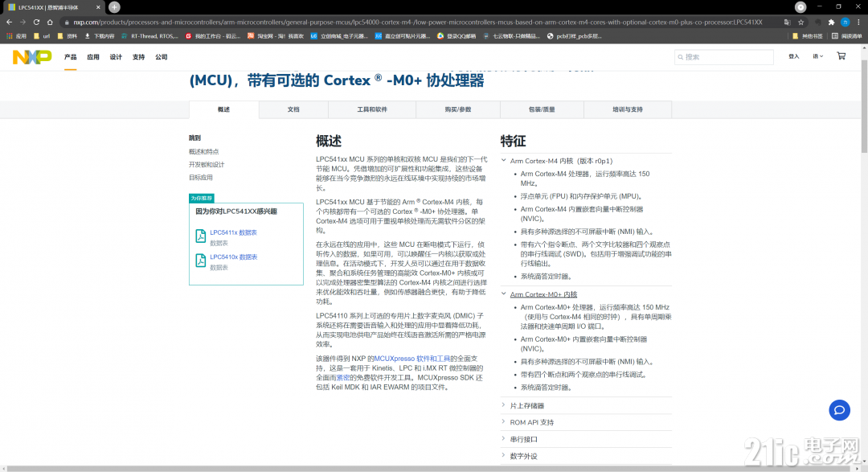The width and height of the screenshot is (868, 472).
Task: Open the 资料 bookmark folder
Action: click(67, 36)
